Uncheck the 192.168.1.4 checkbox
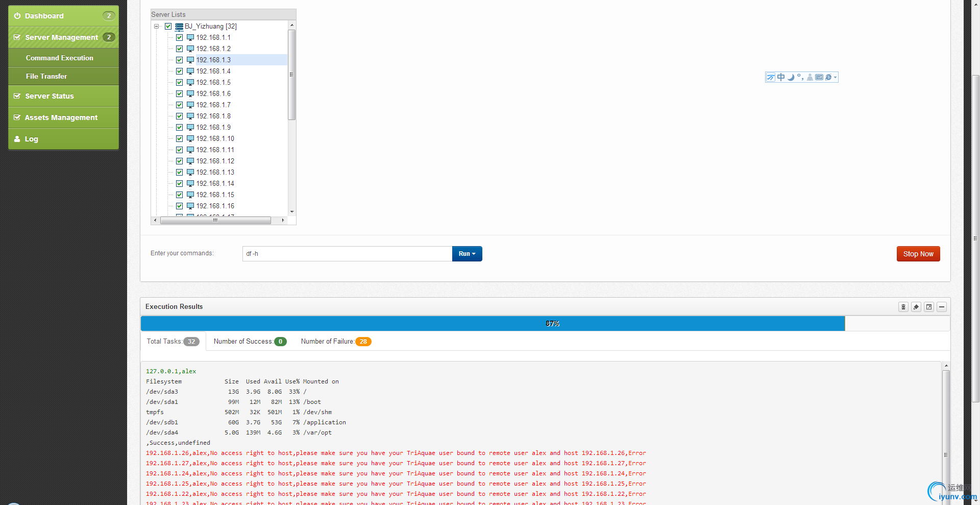 179,71
